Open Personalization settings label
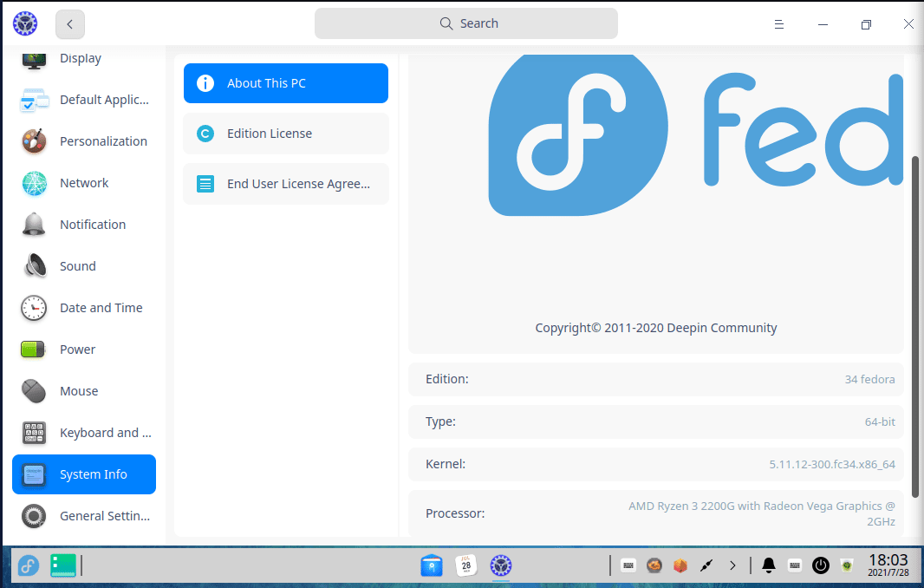Image resolution: width=924 pixels, height=588 pixels. click(104, 141)
